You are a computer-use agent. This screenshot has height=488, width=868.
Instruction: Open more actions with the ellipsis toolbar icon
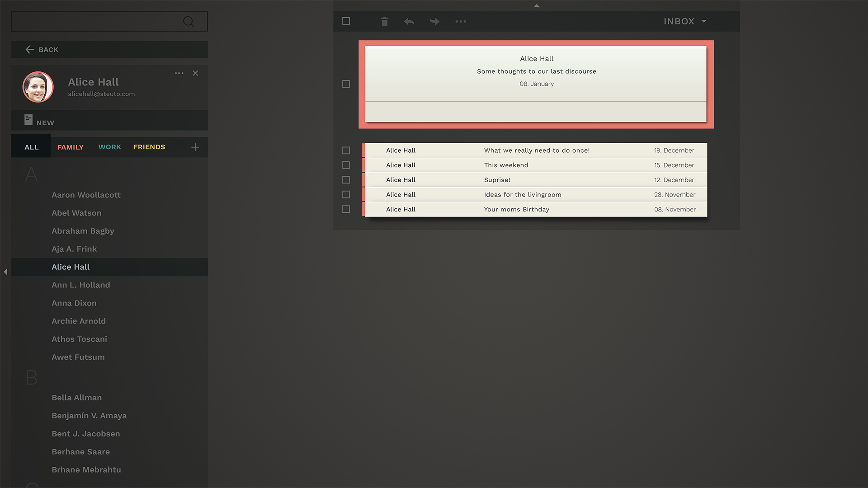461,21
